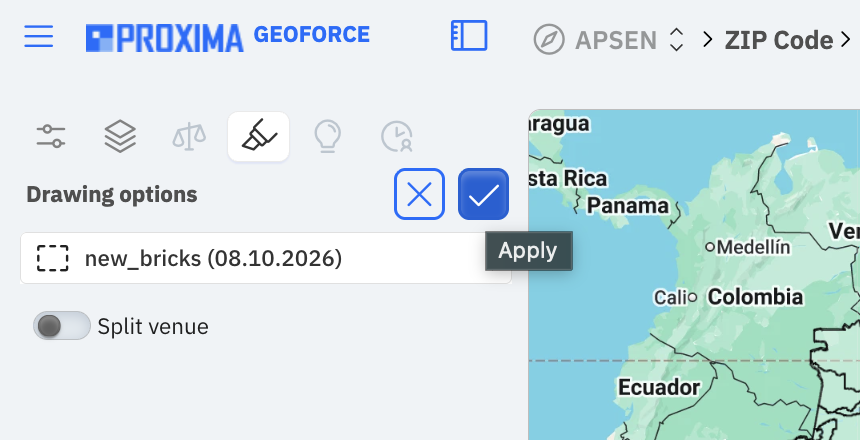Apply drawing with the checkmark button

pyautogui.click(x=483, y=194)
